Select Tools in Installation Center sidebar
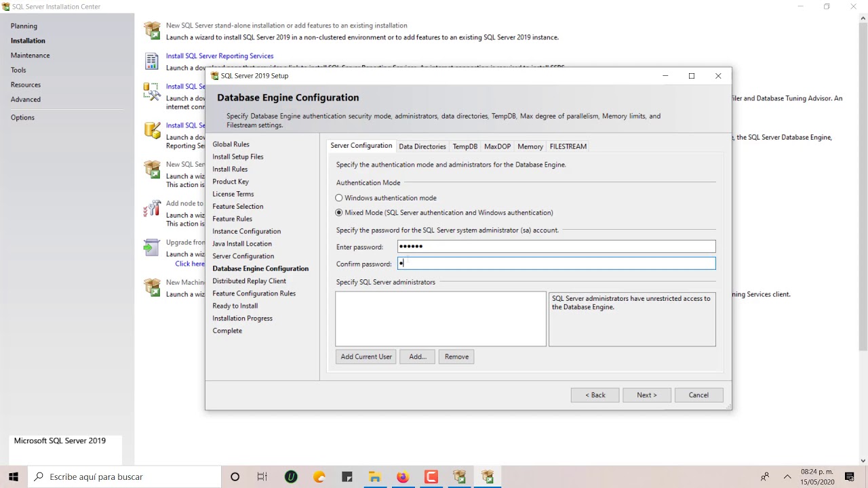Viewport: 868px width, 488px height. (18, 70)
